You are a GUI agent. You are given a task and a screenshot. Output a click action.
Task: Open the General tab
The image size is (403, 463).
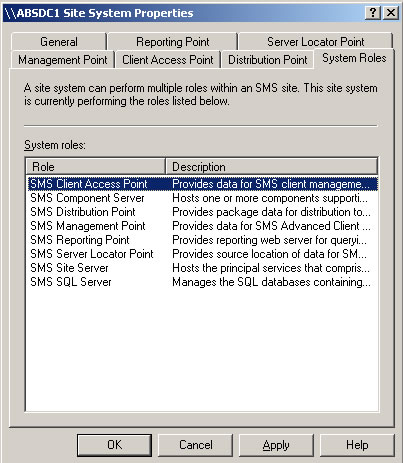pos(59,42)
